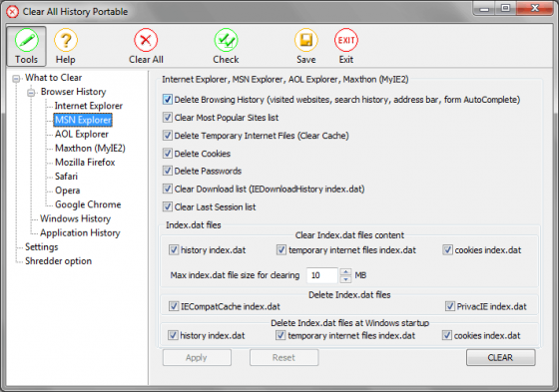Image resolution: width=559 pixels, height=392 pixels.
Task: Open the Tools toolbar button
Action: 26,46
